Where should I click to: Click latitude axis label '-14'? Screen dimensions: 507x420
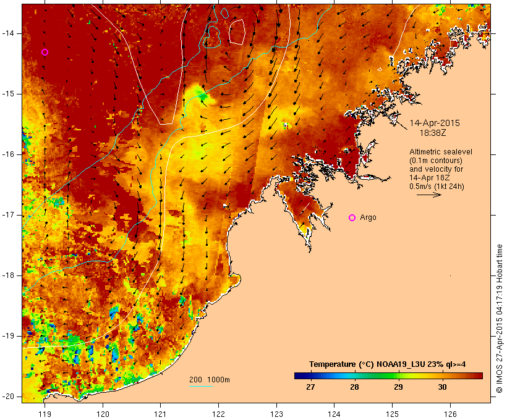7,33
